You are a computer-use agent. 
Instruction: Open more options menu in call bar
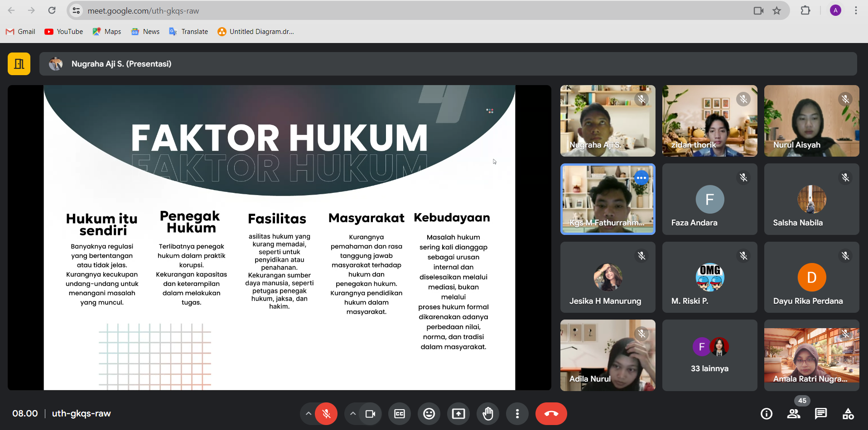(x=517, y=414)
